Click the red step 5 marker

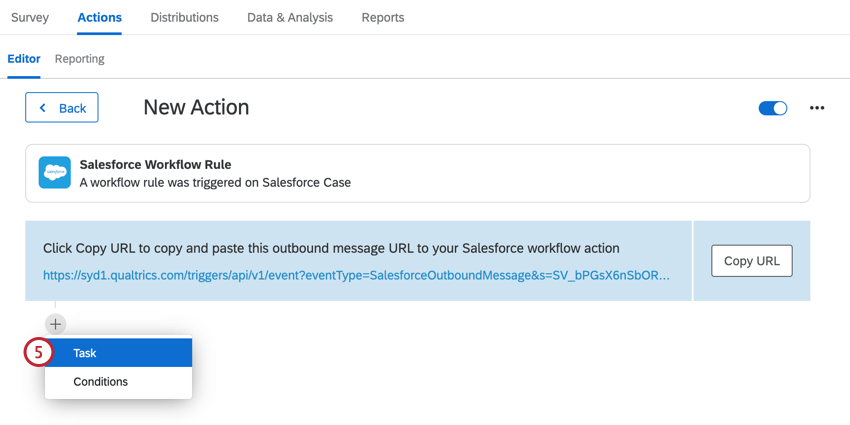[x=38, y=353]
